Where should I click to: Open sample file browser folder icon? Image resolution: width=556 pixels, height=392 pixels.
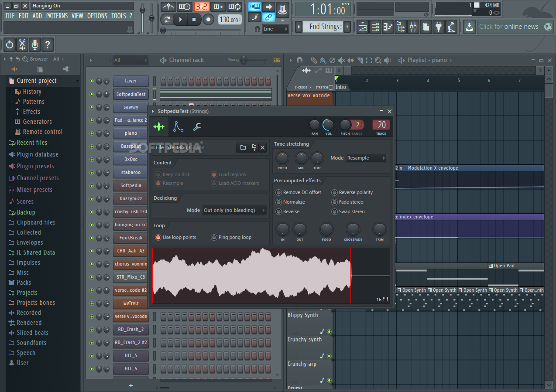click(x=243, y=147)
